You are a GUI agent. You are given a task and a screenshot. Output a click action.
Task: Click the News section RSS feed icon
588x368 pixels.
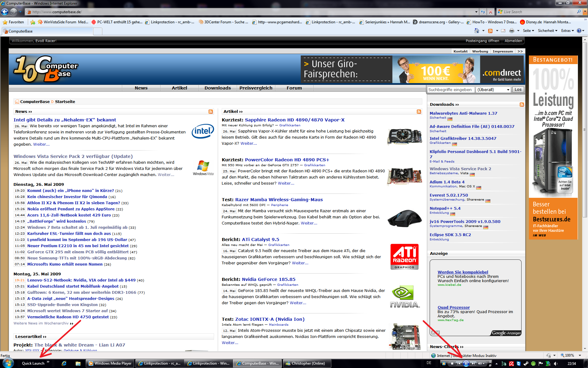(211, 112)
